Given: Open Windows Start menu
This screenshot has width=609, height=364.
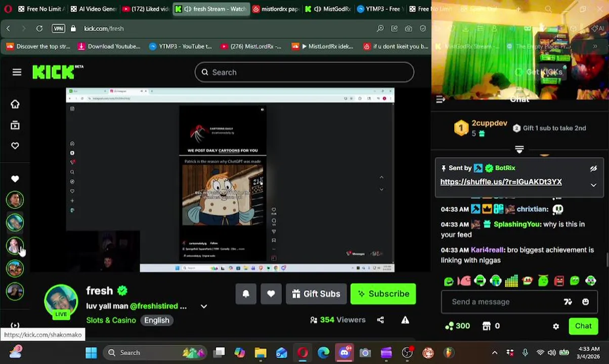Looking at the screenshot, I should 91,352.
